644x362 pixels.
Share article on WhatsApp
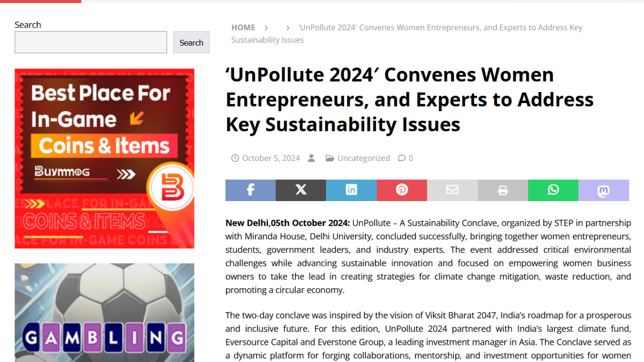coord(553,190)
